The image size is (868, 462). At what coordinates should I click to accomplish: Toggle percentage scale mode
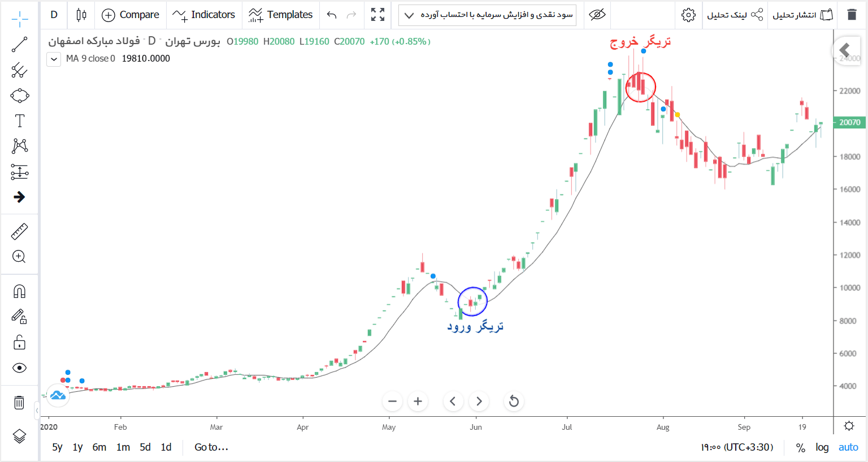(800, 447)
